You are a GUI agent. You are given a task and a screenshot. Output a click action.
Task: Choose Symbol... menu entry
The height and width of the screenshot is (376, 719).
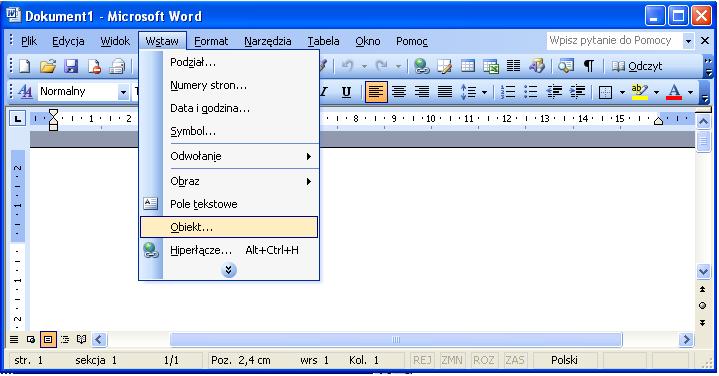click(x=229, y=131)
